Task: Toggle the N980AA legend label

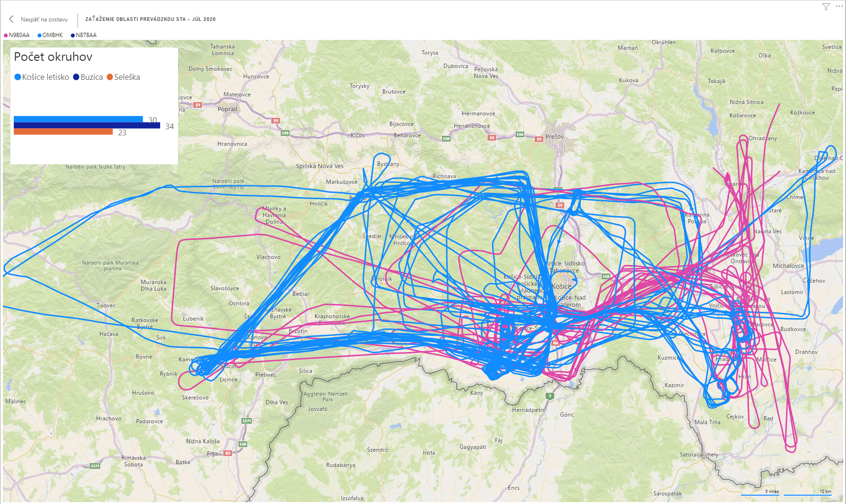Action: point(19,35)
